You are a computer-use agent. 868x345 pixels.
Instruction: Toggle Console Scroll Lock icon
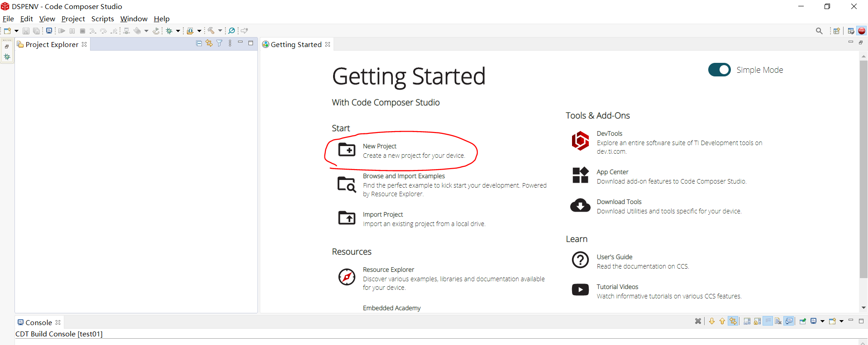pos(757,321)
